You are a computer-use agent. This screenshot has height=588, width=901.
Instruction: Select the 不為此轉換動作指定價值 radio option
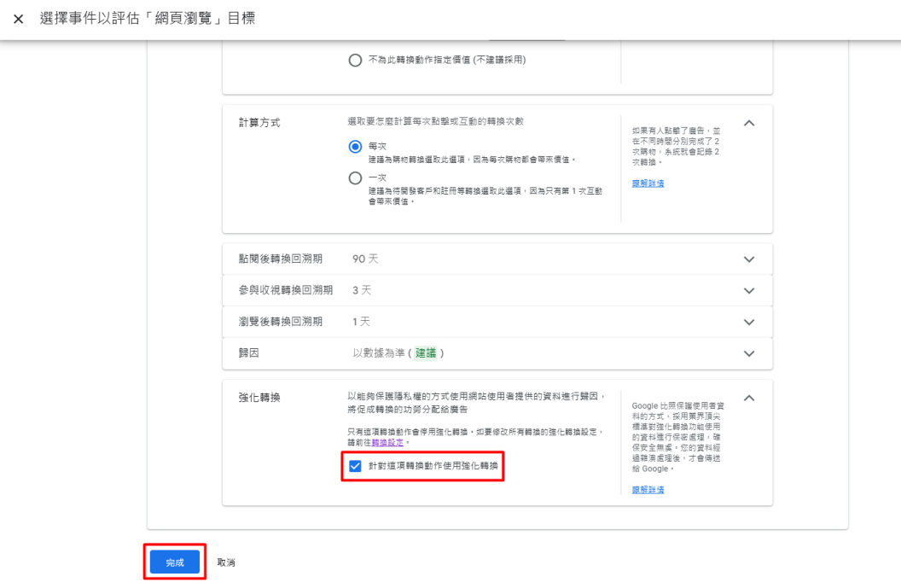356,59
